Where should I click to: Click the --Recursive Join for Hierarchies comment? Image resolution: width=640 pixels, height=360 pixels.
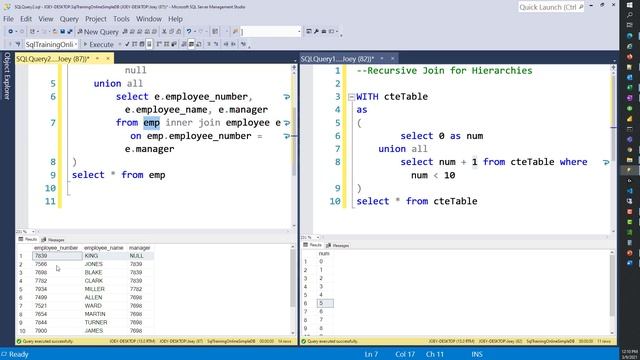coord(444,71)
